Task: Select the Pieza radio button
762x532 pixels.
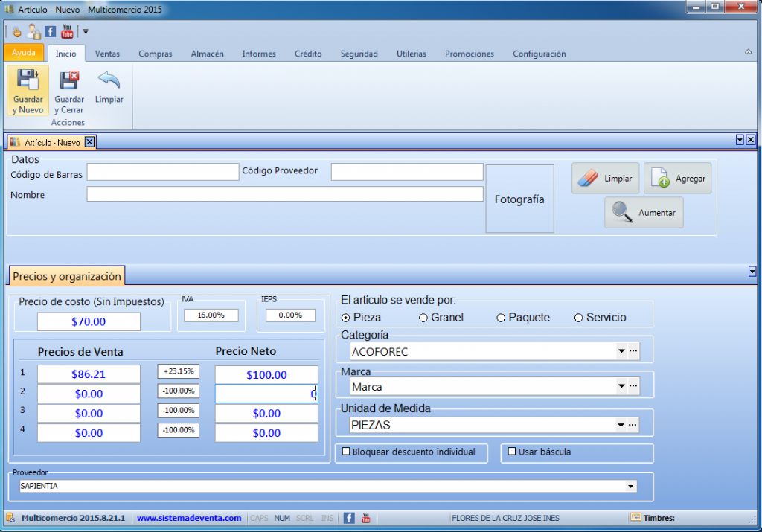Action: click(345, 318)
